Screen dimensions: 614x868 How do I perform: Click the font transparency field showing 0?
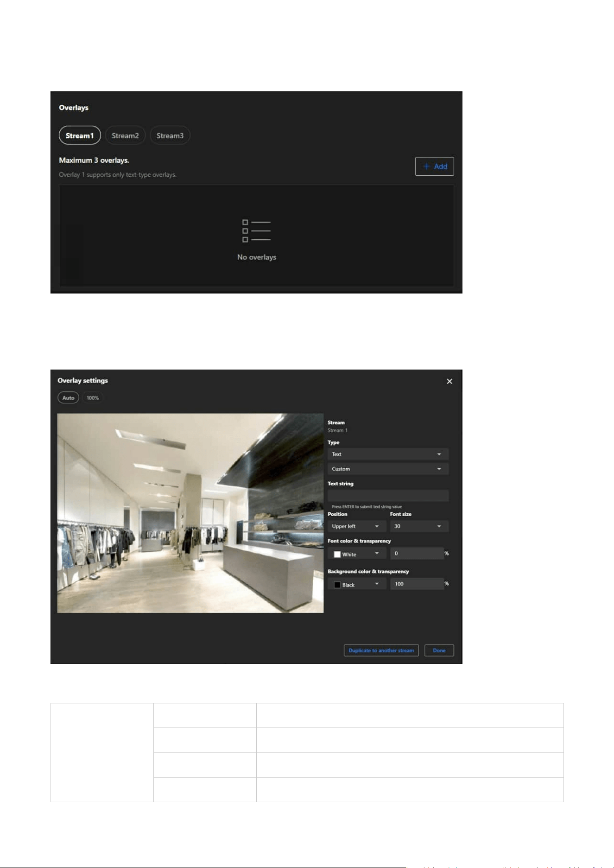point(417,553)
